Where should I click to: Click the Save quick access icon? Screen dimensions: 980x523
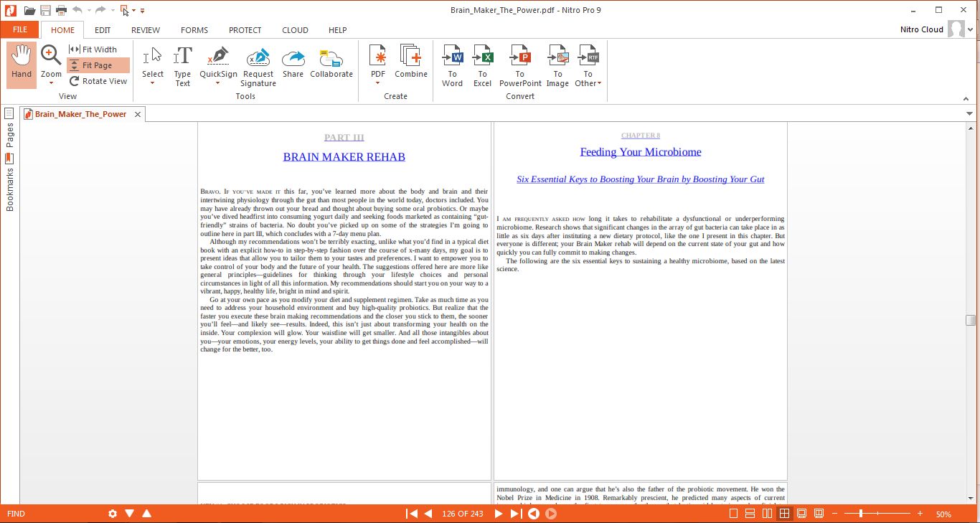coord(46,10)
